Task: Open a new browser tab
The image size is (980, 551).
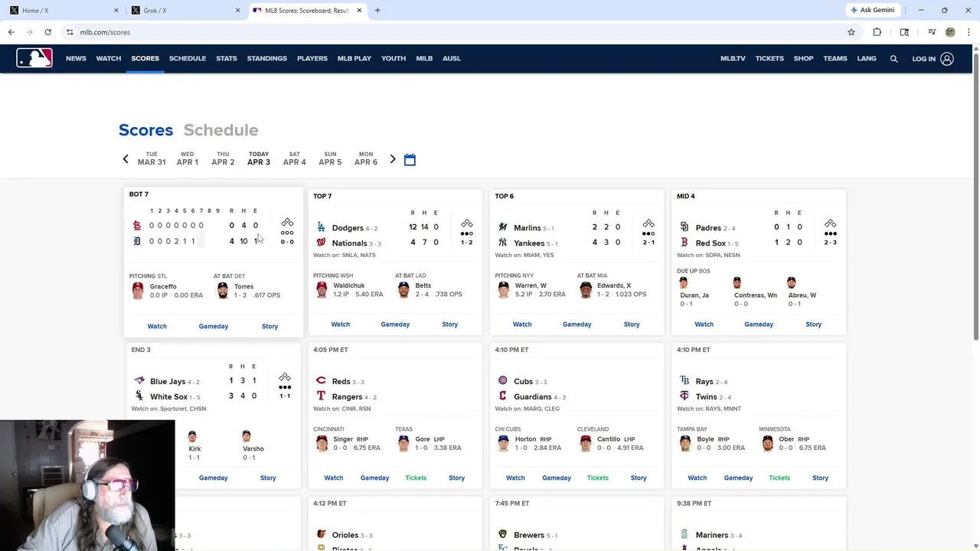Action: 377,10
